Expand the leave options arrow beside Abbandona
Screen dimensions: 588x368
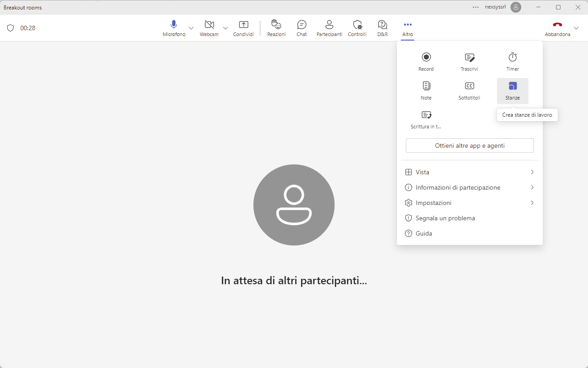tap(576, 28)
